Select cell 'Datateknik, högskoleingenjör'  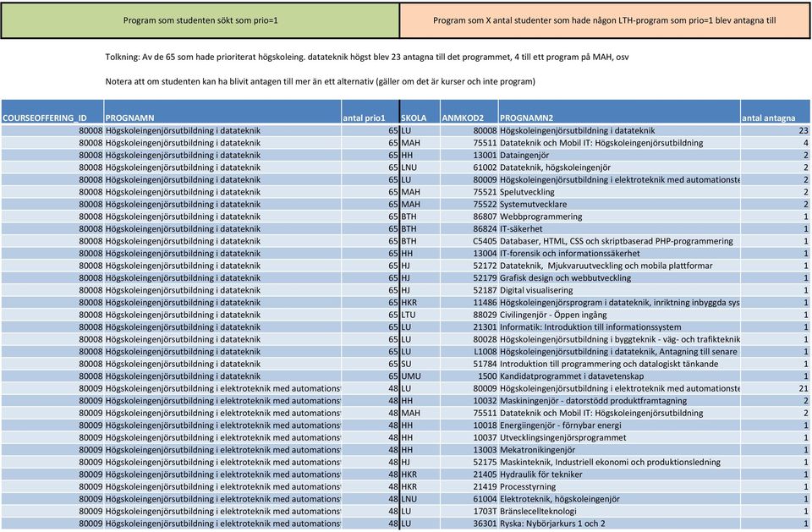[x=619, y=167]
